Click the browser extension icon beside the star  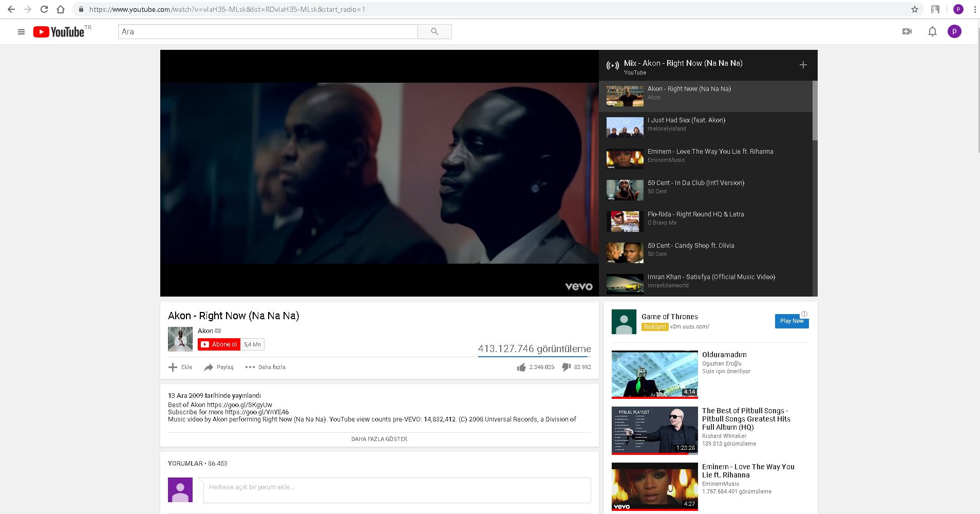[935, 9]
